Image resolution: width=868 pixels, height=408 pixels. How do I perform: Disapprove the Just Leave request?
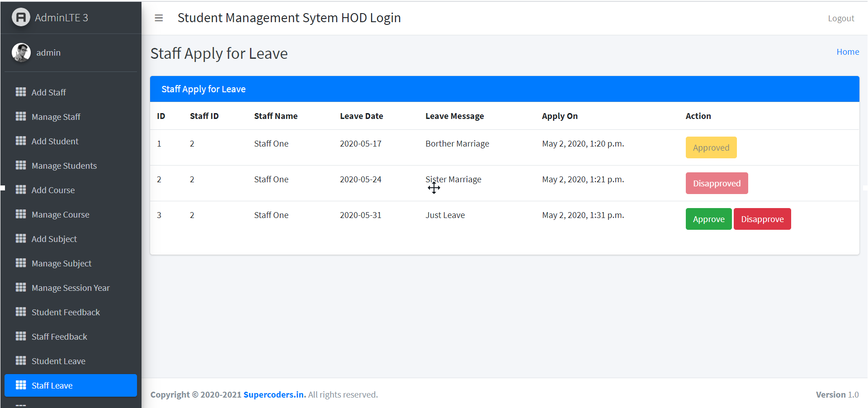[x=762, y=219]
